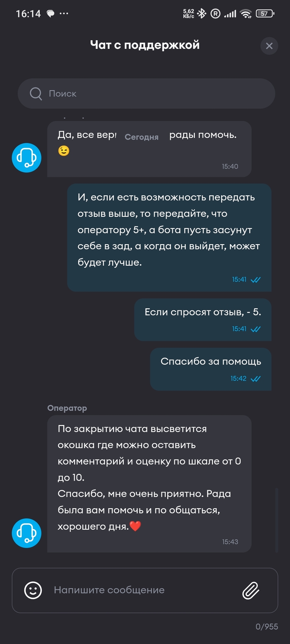
Task: Tap the operator headset avatar beside the 15:43 message
Action: tap(27, 533)
